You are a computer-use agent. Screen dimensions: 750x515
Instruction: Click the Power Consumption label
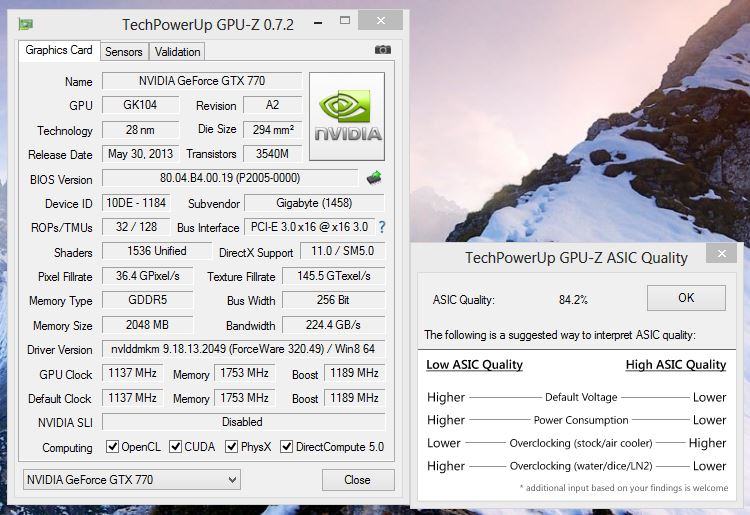pyautogui.click(x=581, y=420)
